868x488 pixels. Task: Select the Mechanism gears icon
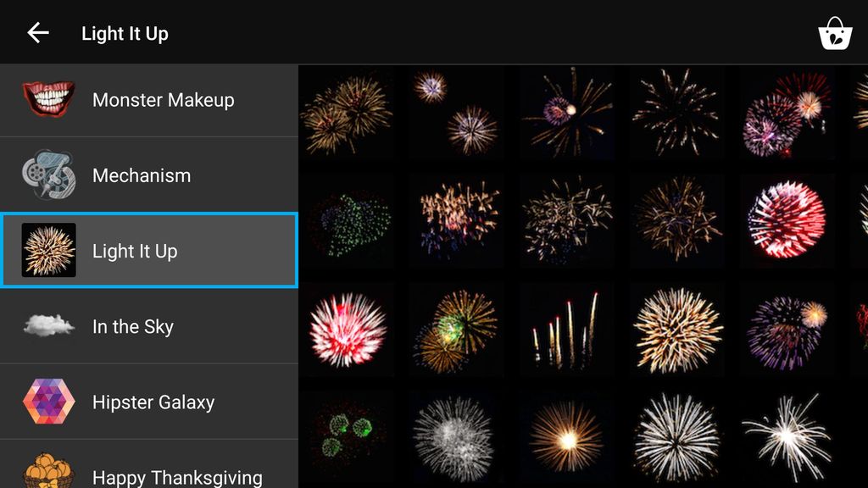pos(48,175)
